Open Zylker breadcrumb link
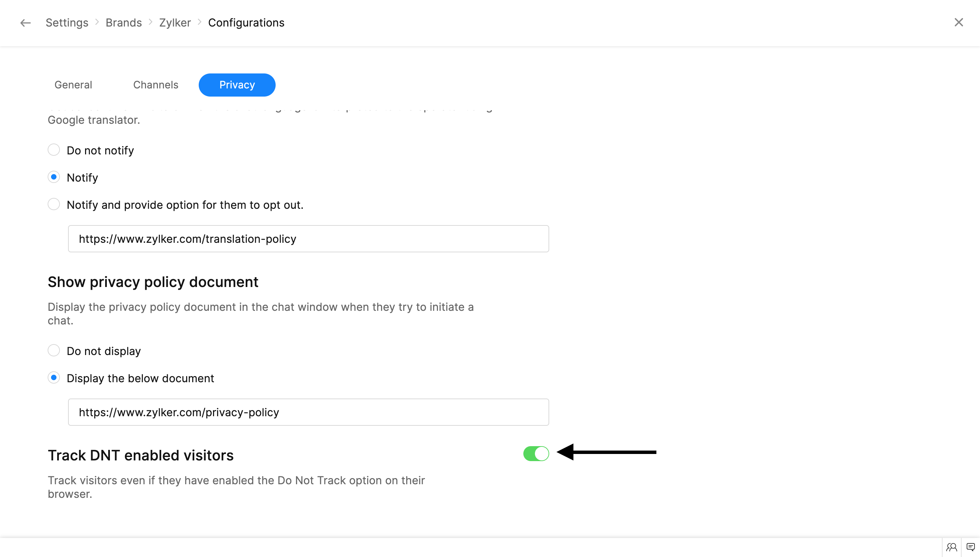980x557 pixels. pos(175,23)
